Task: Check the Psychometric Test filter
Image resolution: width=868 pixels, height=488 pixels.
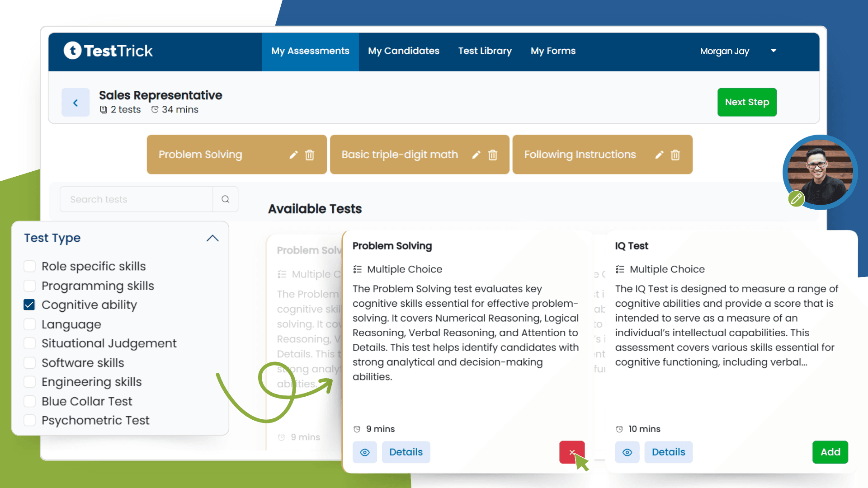Action: click(29, 420)
